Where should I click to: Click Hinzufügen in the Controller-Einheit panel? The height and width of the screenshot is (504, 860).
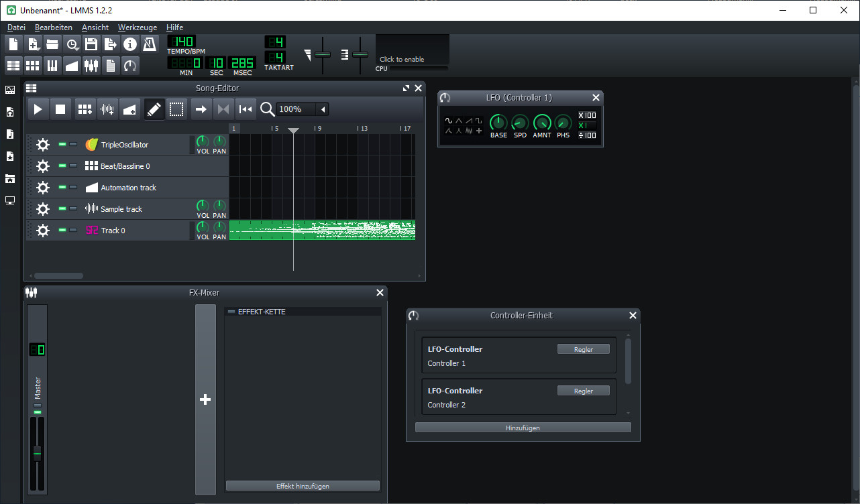click(523, 427)
